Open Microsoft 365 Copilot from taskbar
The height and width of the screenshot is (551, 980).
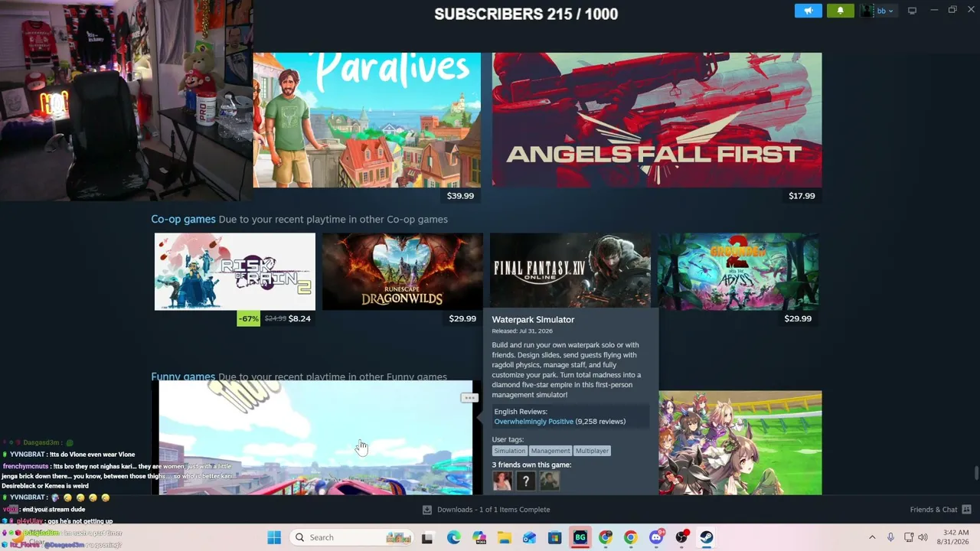[479, 537]
